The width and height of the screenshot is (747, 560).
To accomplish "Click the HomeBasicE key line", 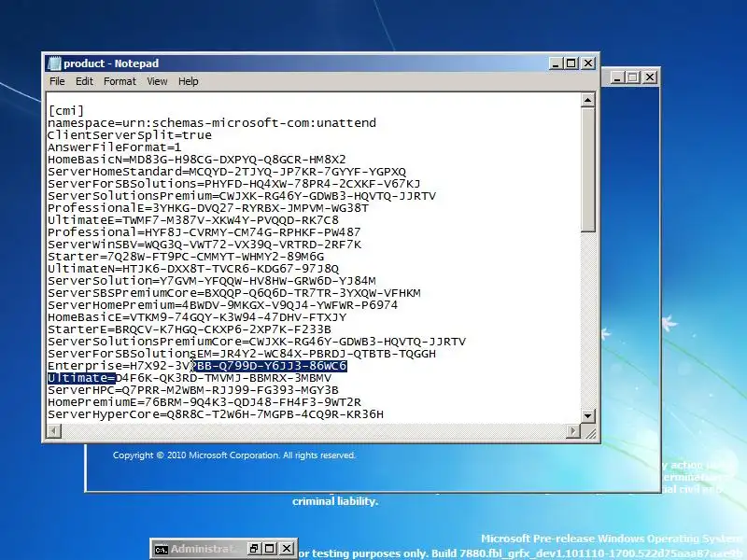I will click(197, 317).
